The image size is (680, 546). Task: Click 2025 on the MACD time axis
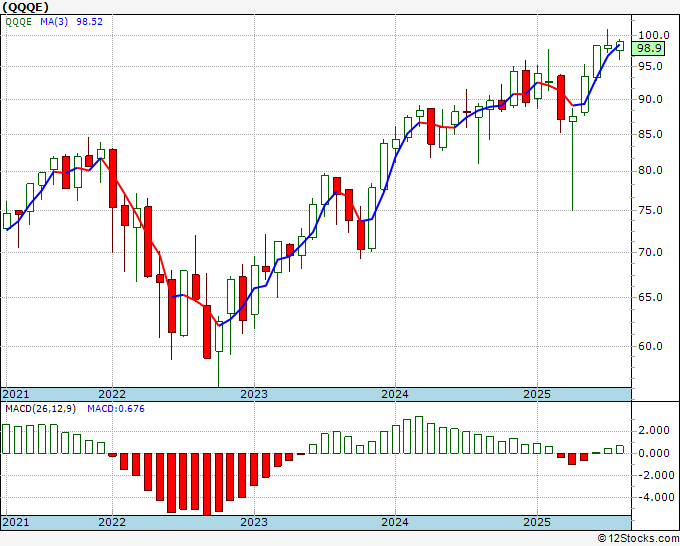pos(537,522)
